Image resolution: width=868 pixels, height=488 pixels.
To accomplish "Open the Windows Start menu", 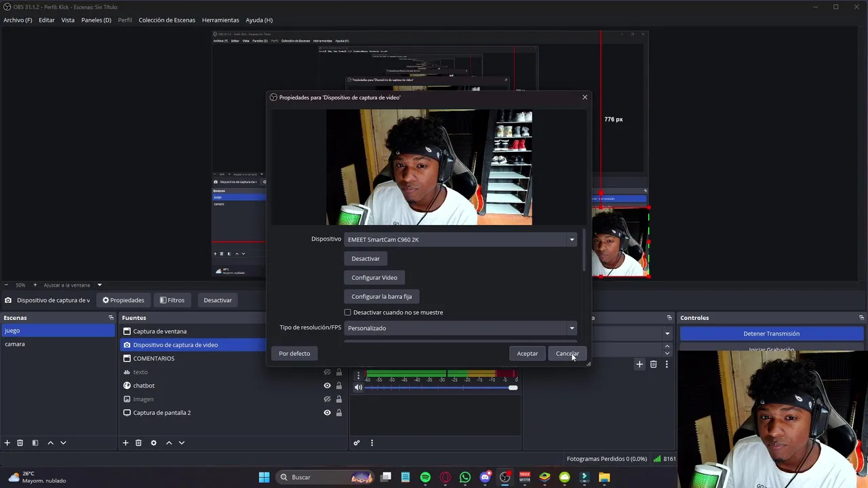I will (264, 477).
